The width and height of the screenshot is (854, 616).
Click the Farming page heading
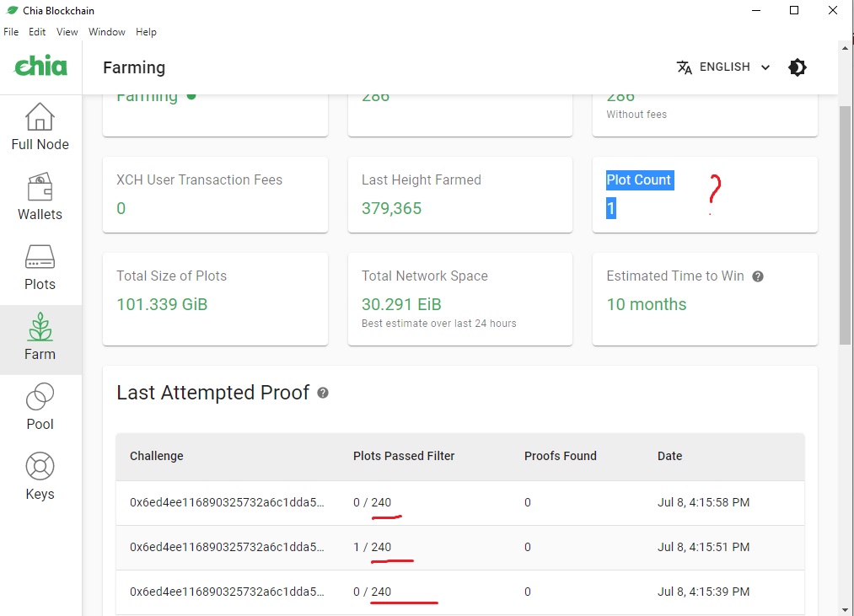click(134, 67)
